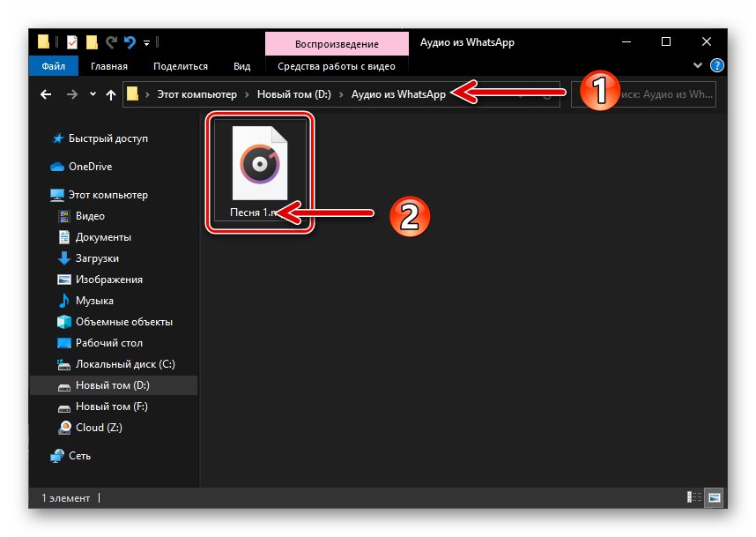
Task: Click the folder icon in address bar
Action: (132, 93)
